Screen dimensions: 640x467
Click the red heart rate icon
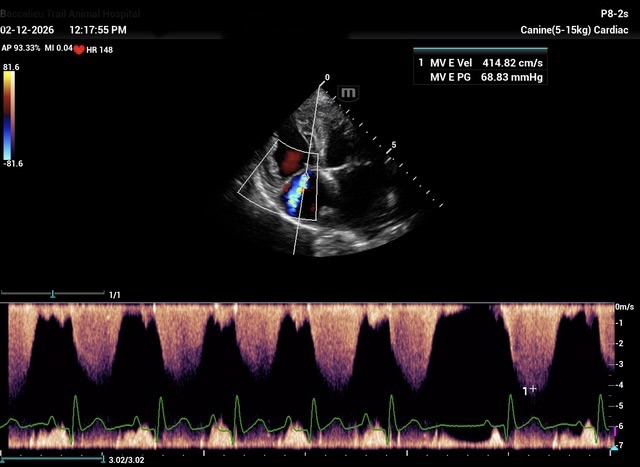coord(78,48)
